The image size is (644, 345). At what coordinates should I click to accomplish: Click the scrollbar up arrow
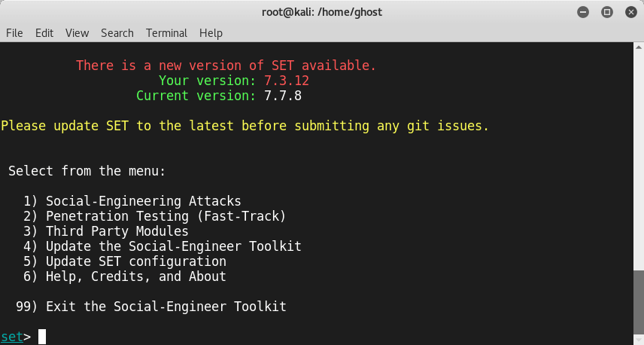point(639,47)
